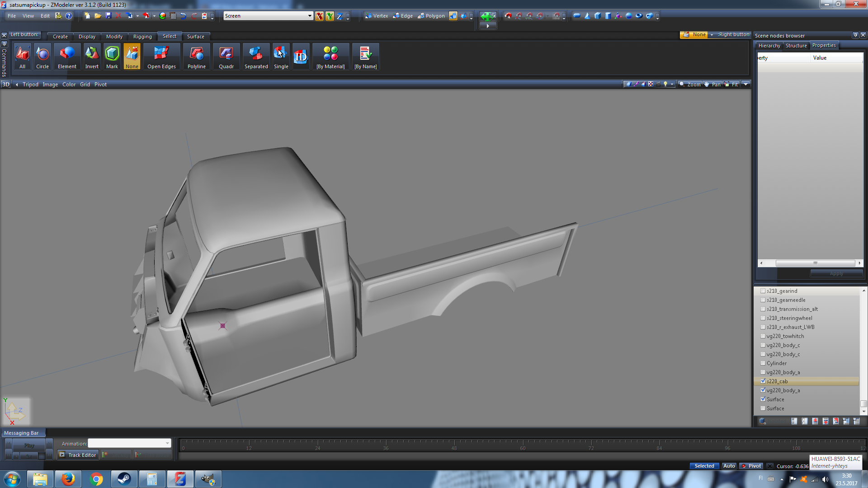
Task: Activate the Open Edges select tool
Action: [161, 57]
